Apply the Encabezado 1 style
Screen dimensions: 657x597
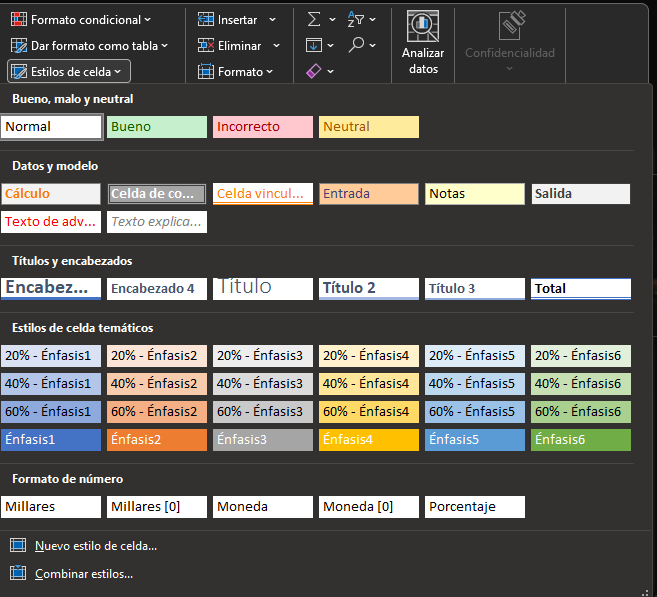tap(51, 289)
